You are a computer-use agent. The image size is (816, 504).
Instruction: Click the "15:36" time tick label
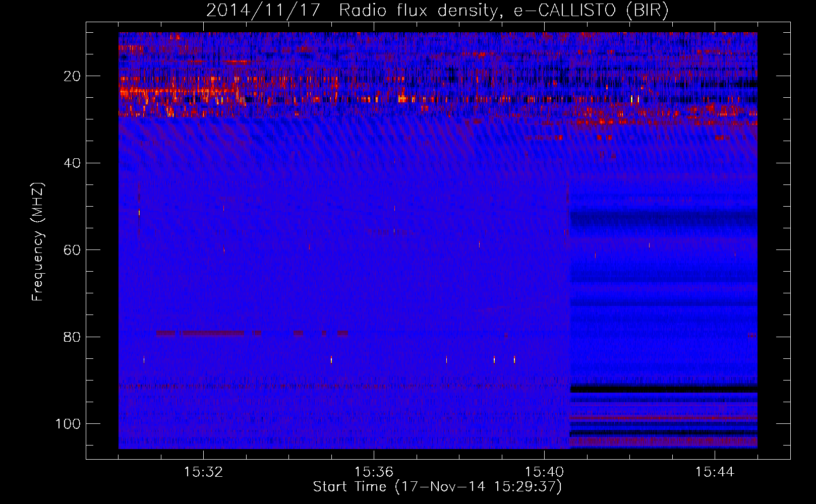point(374,472)
